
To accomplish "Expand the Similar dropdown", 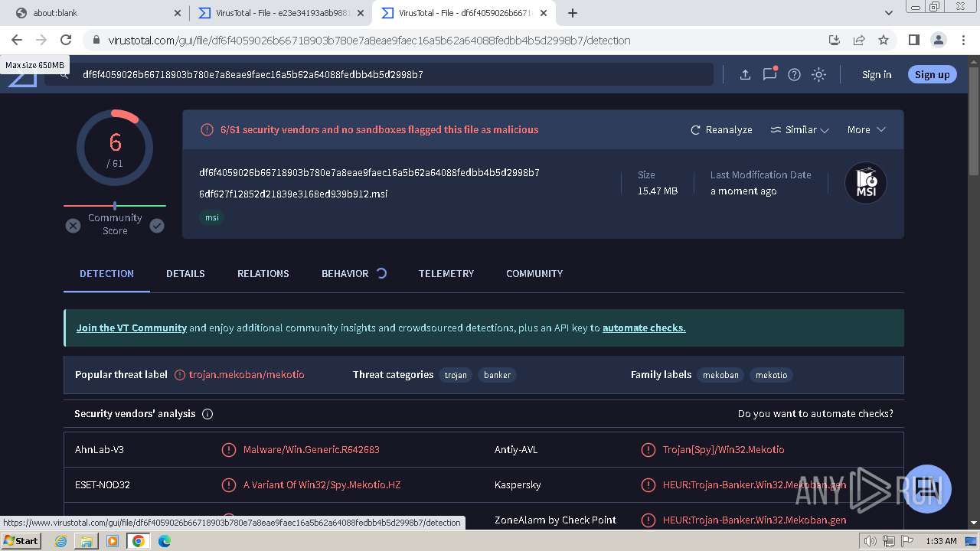I will coord(799,130).
